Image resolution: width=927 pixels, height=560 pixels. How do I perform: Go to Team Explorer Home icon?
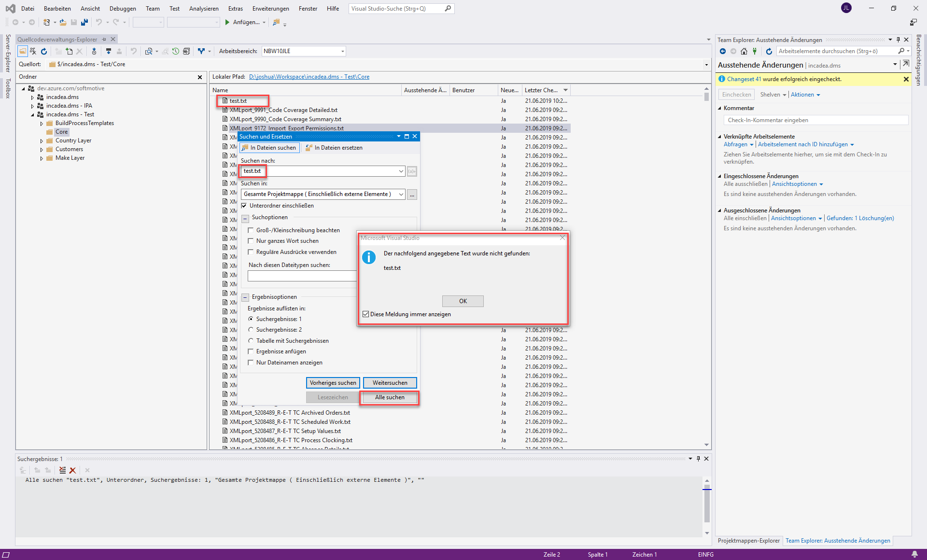(744, 51)
